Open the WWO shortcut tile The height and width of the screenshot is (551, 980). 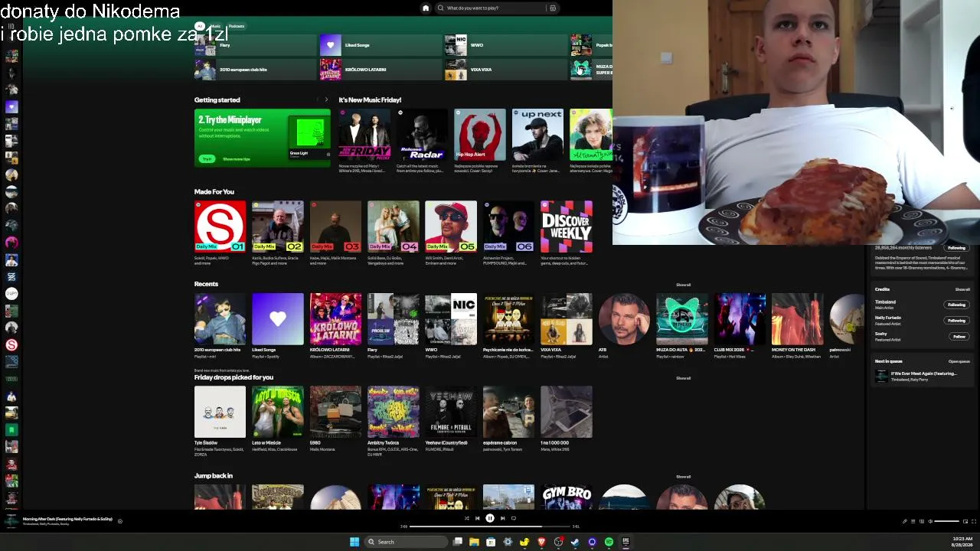tap(505, 45)
